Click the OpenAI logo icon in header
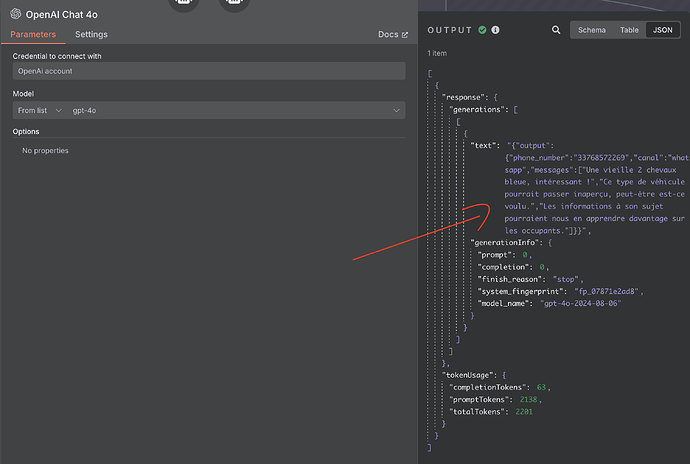Screen dimensions: 690x464 tap(15, 14)
